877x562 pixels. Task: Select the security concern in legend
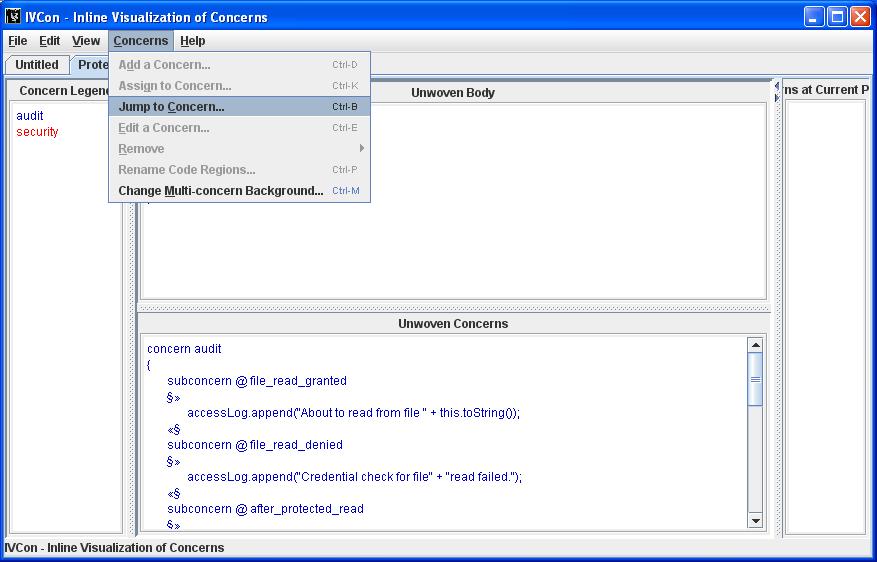pos(37,132)
